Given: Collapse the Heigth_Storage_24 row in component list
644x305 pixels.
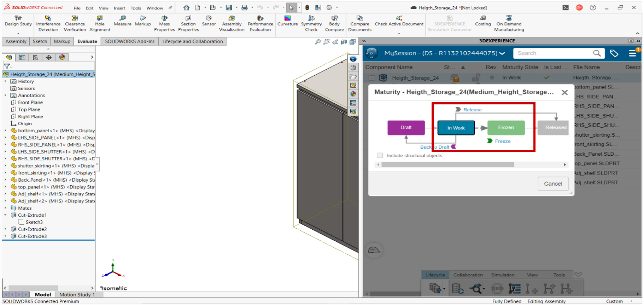Looking at the screenshot, I should [x=371, y=78].
